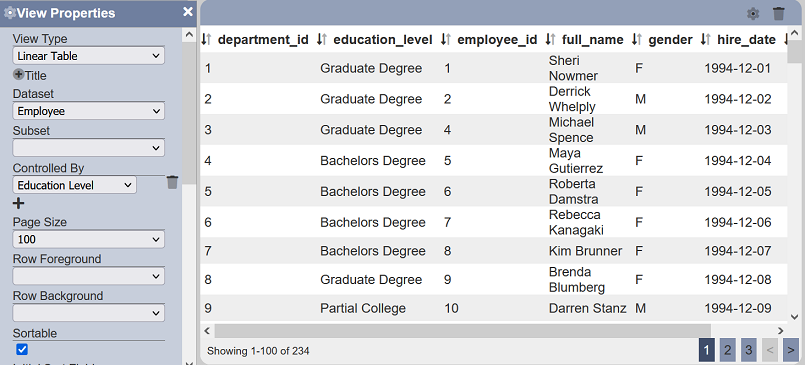805x365 pixels.
Task: Open the Page Size dropdown
Action: tap(89, 239)
